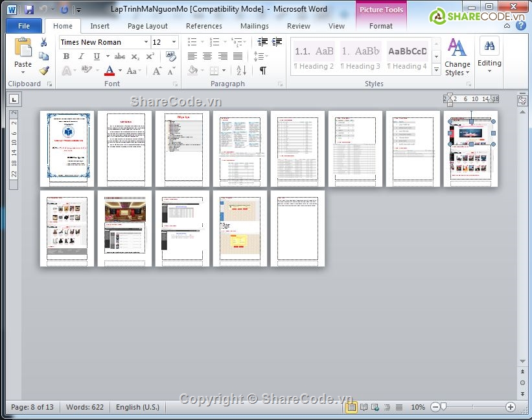Switch to the Insert tab
This screenshot has height=420, width=532.
point(100,26)
